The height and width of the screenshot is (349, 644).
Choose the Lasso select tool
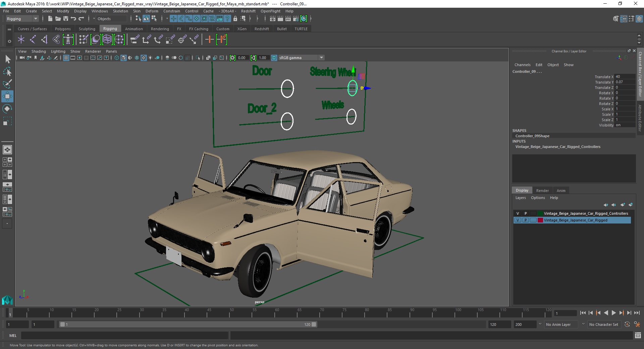(x=7, y=72)
